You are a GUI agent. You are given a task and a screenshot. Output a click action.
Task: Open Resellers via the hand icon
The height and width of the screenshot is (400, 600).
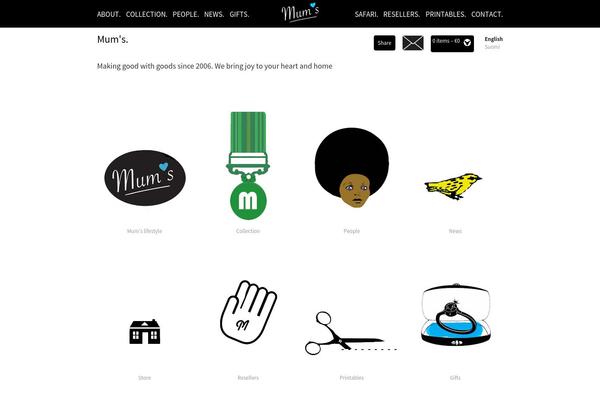tap(248, 312)
